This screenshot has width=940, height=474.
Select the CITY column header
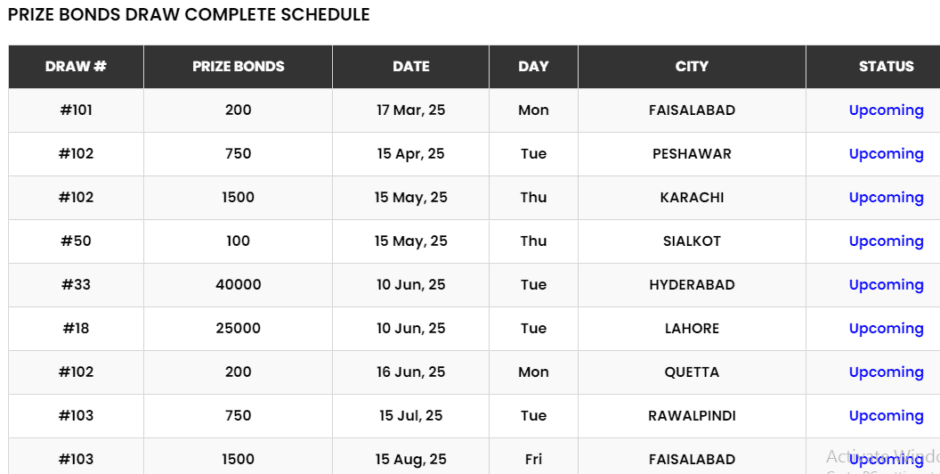pos(691,67)
